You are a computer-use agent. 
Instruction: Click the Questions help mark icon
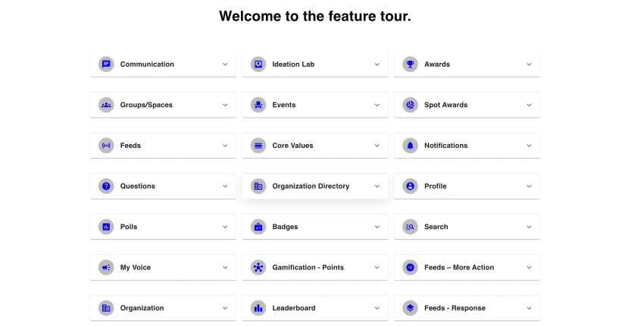pos(106,186)
